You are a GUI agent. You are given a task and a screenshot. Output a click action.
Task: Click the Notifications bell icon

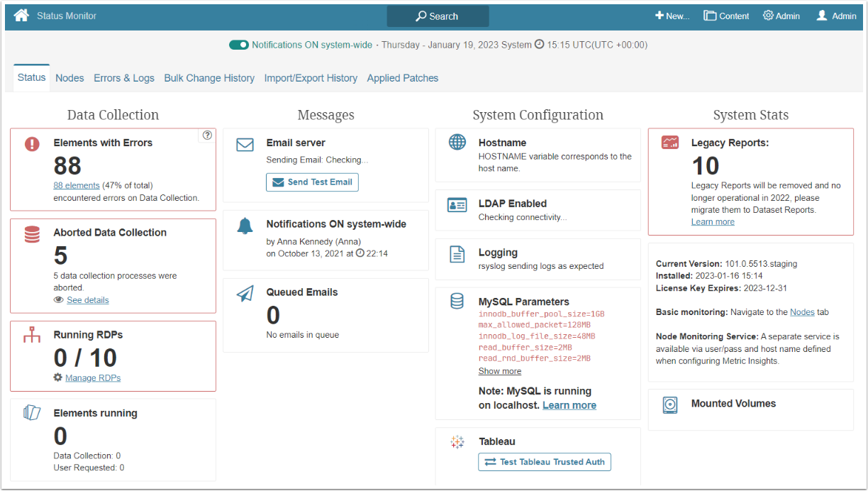pyautogui.click(x=245, y=226)
